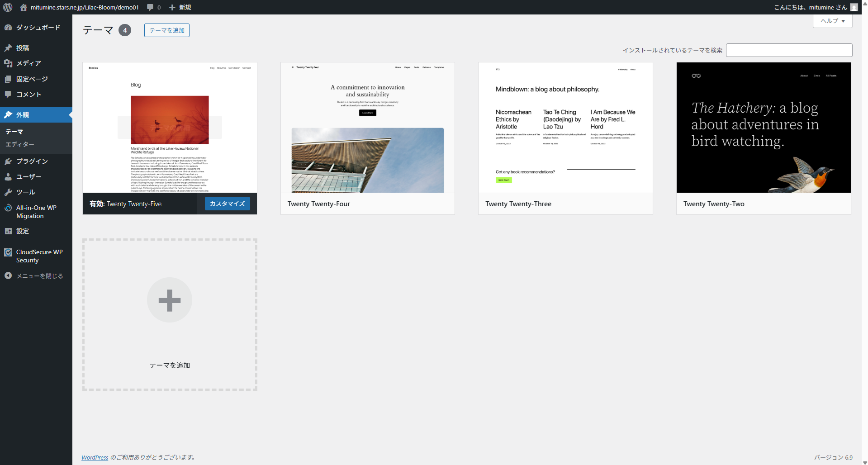Click the テーマを追加 button near the title
This screenshot has width=868, height=465.
click(x=167, y=30)
